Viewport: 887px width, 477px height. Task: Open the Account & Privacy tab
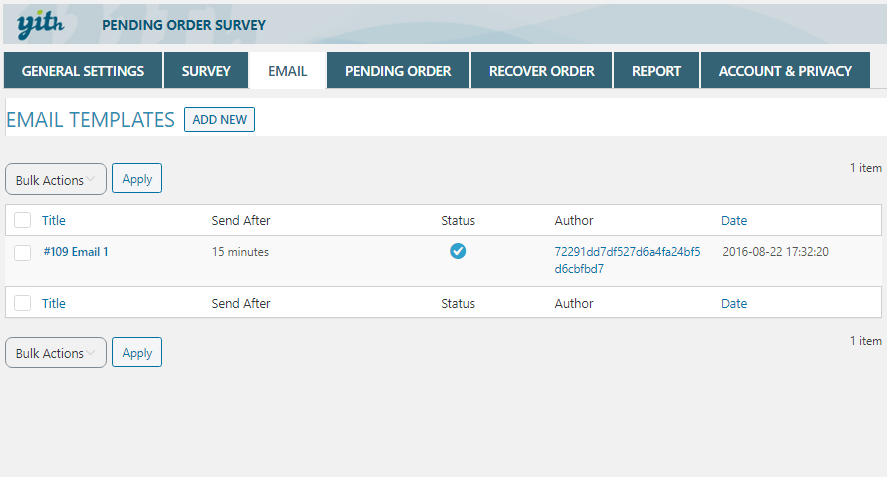785,71
